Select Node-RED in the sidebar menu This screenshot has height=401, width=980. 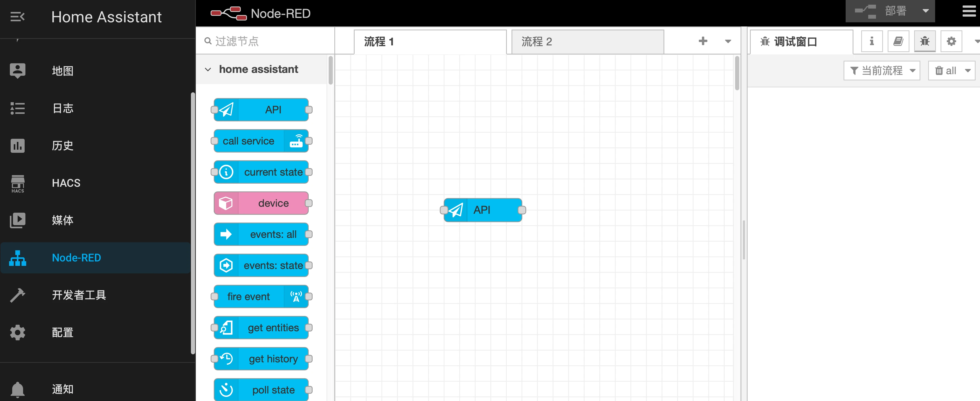coord(76,258)
